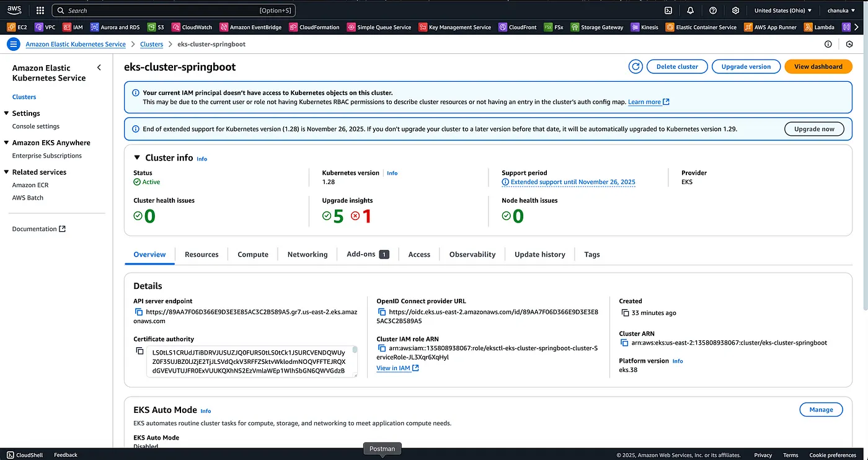This screenshot has height=460, width=868.
Task: Open the hexagon icon in the breadcrumb bar
Action: pyautogui.click(x=849, y=44)
